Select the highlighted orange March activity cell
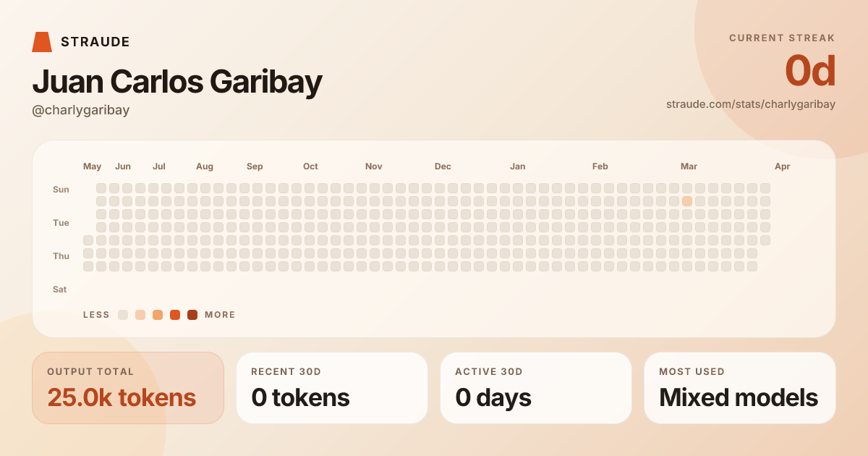The width and height of the screenshot is (868, 456). [687, 201]
